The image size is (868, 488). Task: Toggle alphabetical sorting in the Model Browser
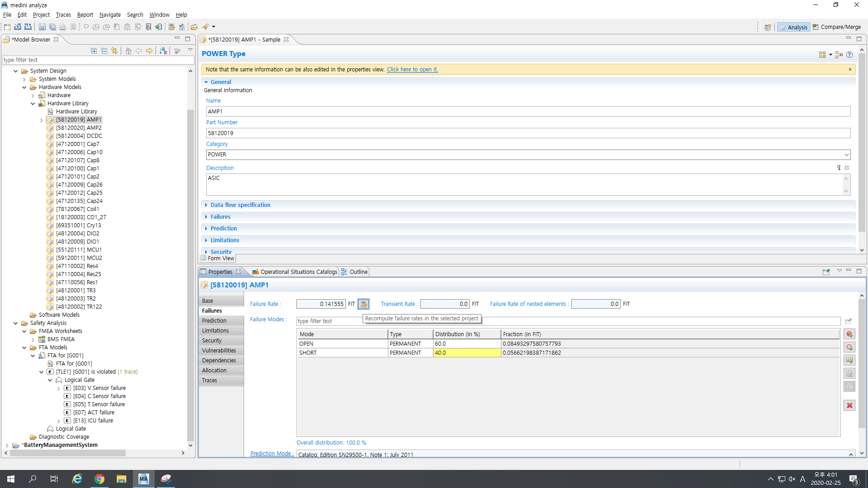point(163,51)
